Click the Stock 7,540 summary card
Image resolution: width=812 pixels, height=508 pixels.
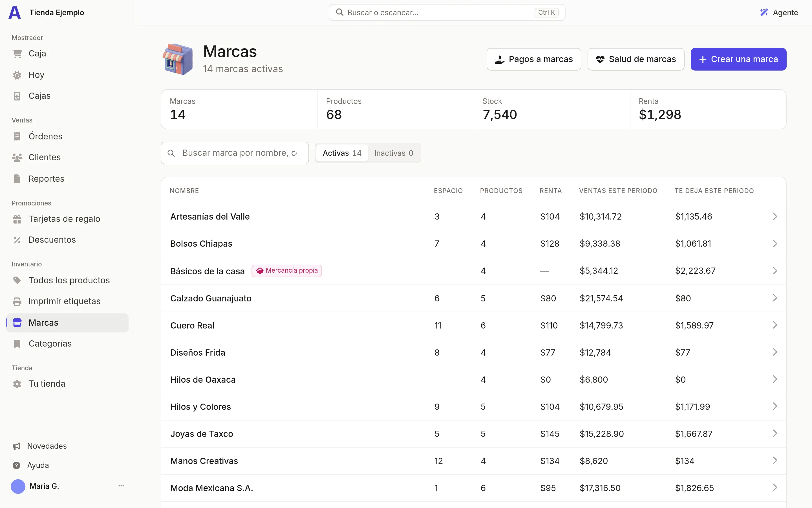552,109
